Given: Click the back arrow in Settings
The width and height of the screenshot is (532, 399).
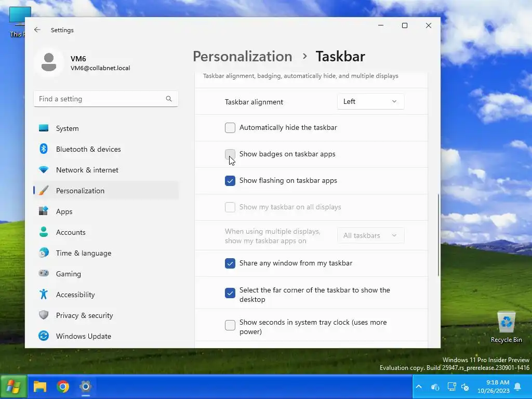Looking at the screenshot, I should click(37, 30).
